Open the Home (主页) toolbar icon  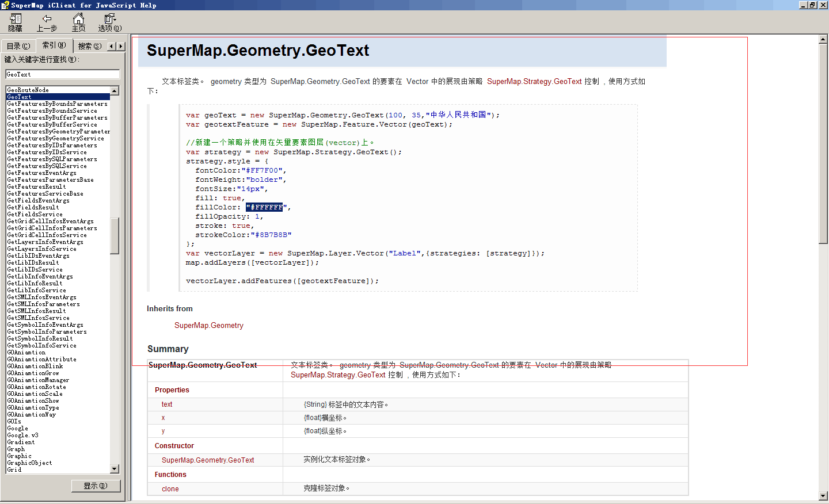(78, 22)
